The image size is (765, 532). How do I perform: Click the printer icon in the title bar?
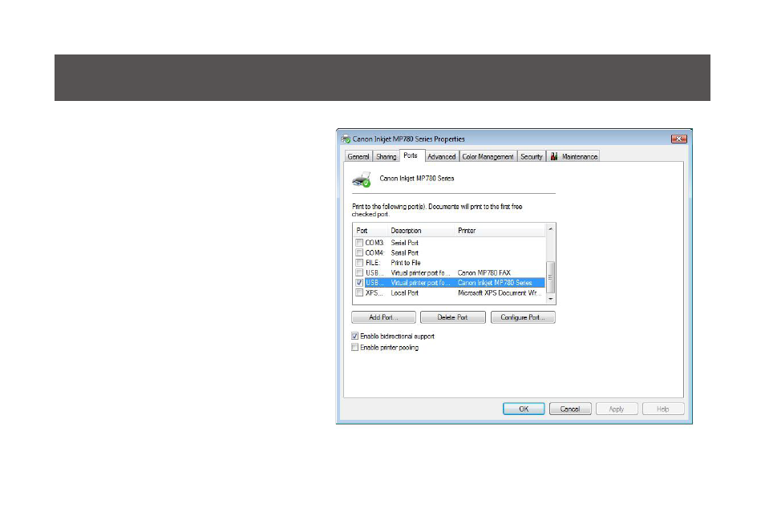click(x=346, y=139)
